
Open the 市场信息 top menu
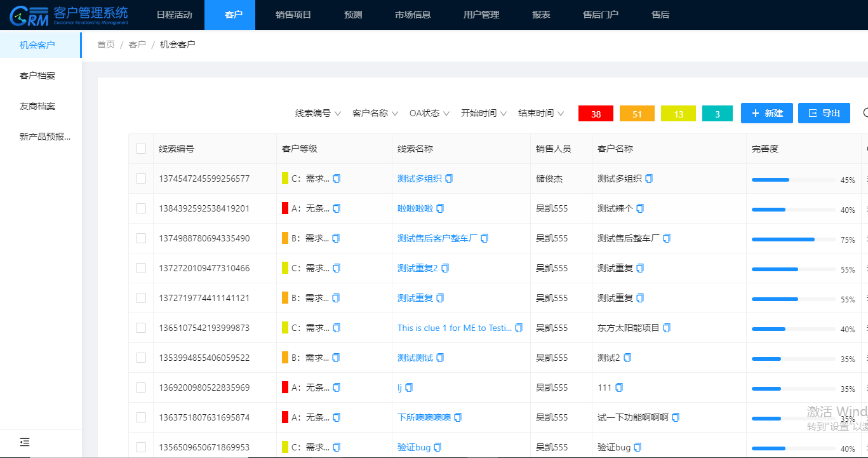pyautogui.click(x=413, y=15)
